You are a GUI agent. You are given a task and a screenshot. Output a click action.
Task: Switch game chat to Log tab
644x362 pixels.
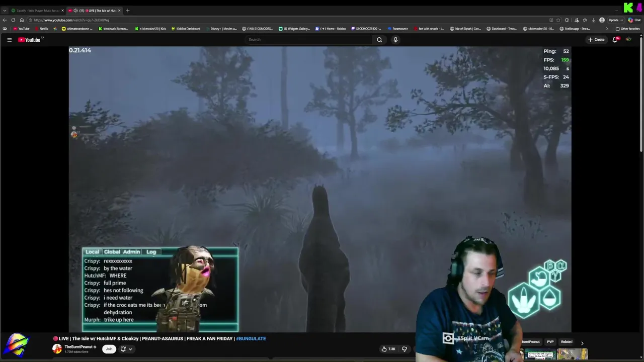tap(151, 252)
